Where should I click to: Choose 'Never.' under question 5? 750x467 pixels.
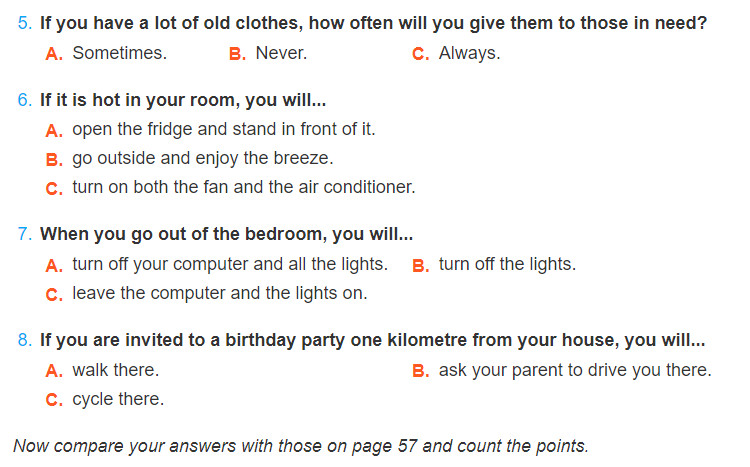click(x=281, y=53)
